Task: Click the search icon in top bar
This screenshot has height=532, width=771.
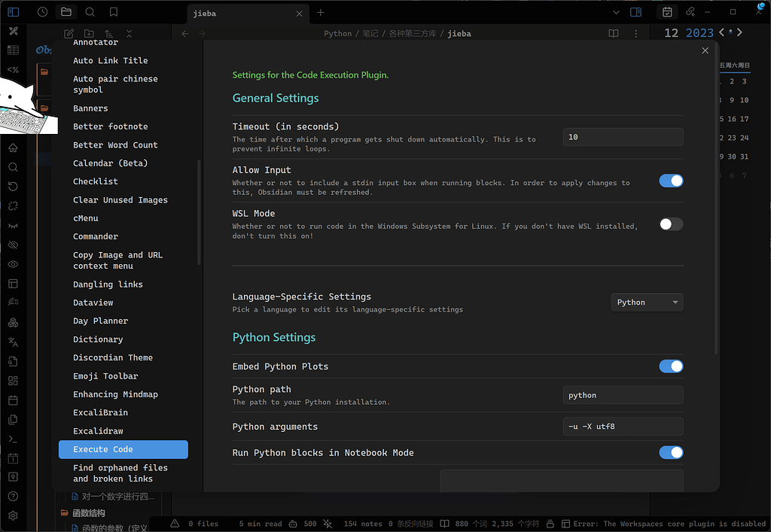Action: coord(90,12)
